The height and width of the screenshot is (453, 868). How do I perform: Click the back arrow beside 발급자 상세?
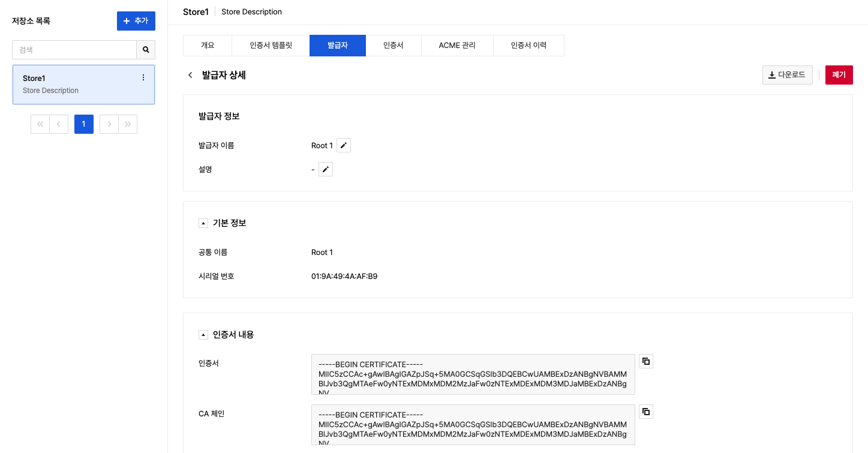point(190,75)
